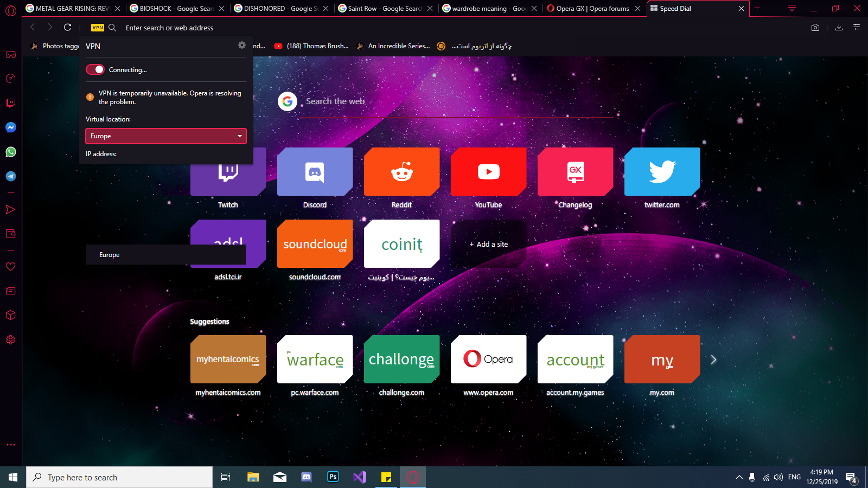Go back with the back arrow
868x488 pixels.
point(33,27)
